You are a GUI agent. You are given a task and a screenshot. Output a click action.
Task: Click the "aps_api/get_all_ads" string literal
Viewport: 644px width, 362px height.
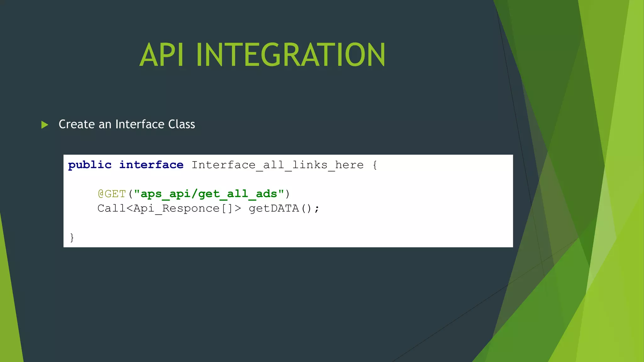(x=209, y=194)
